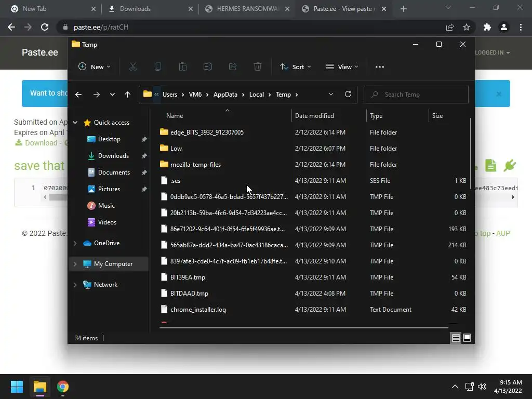The width and height of the screenshot is (532, 399).
Task: Select Videos in navigation pane
Action: [107, 222]
